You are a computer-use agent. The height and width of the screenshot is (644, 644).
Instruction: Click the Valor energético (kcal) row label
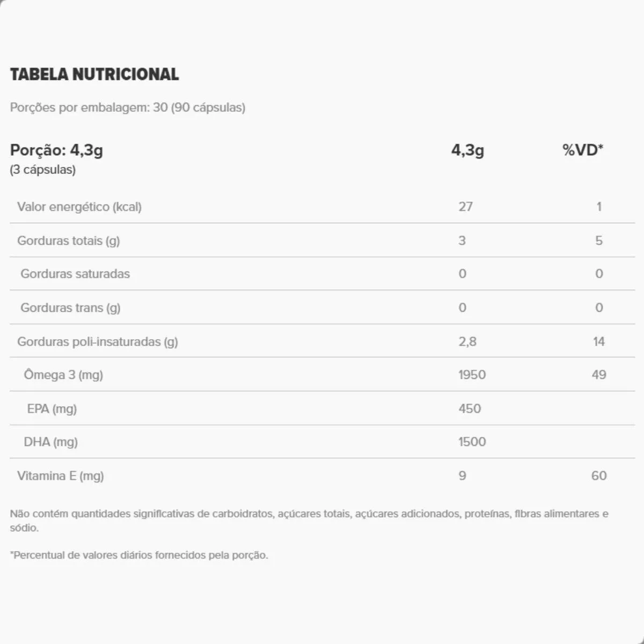[x=79, y=207]
